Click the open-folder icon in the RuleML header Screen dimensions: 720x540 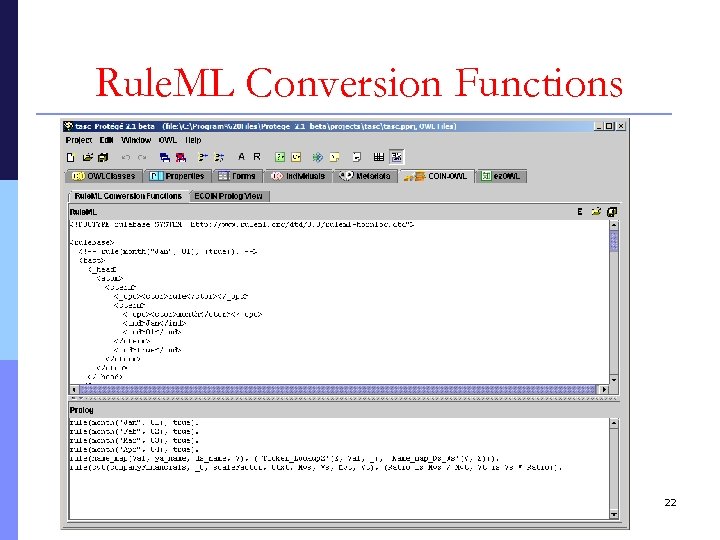(596, 212)
